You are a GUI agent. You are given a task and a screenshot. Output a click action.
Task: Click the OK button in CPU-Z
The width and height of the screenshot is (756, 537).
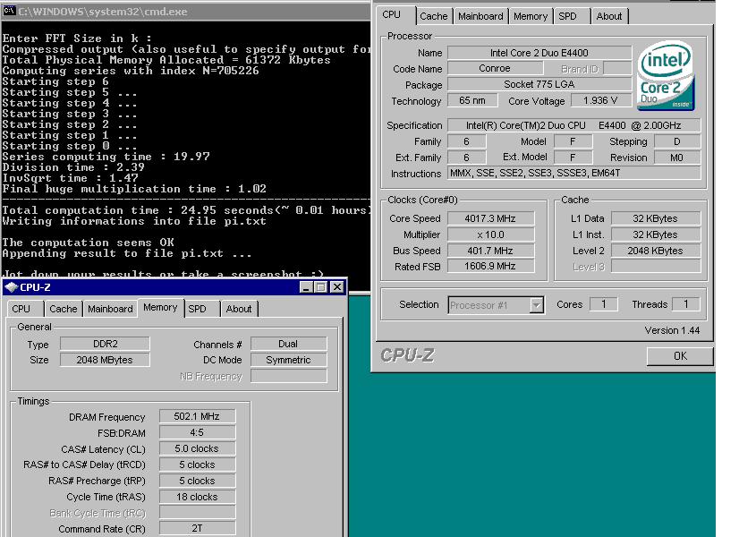coord(680,356)
